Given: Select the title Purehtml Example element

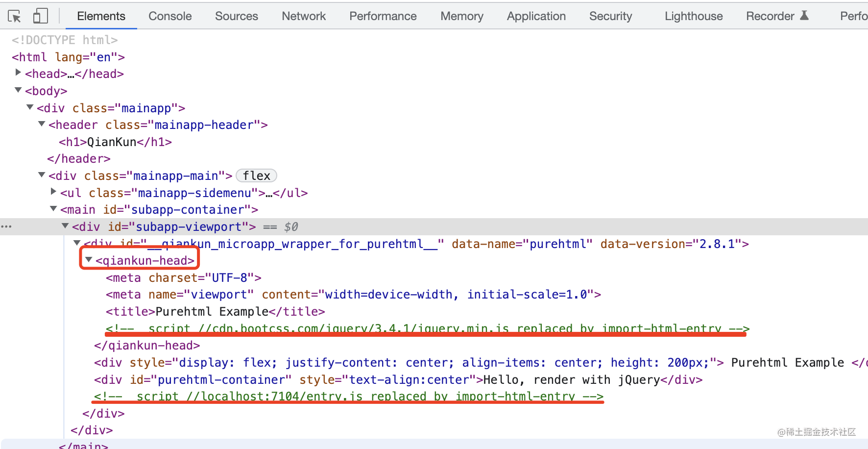Looking at the screenshot, I should (215, 311).
